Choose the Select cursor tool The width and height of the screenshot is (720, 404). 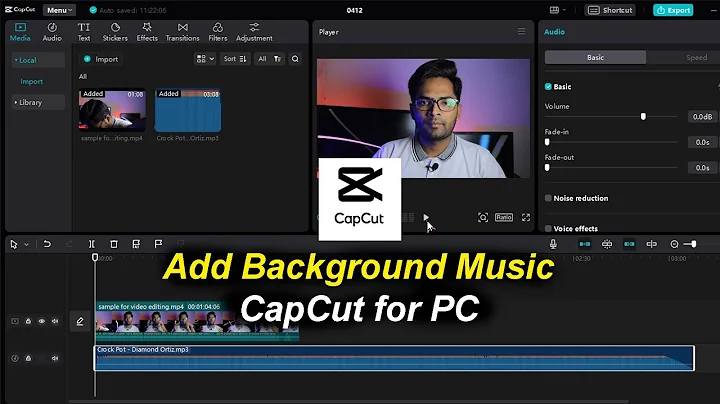click(x=13, y=244)
